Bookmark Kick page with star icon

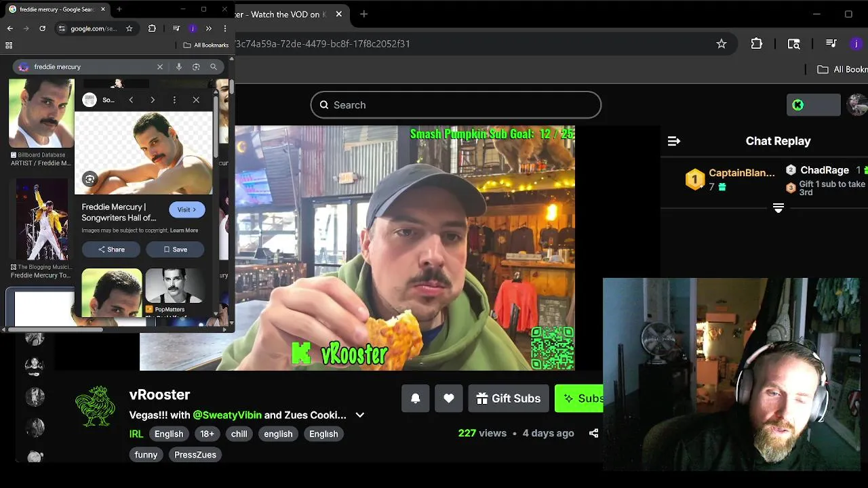(x=722, y=43)
